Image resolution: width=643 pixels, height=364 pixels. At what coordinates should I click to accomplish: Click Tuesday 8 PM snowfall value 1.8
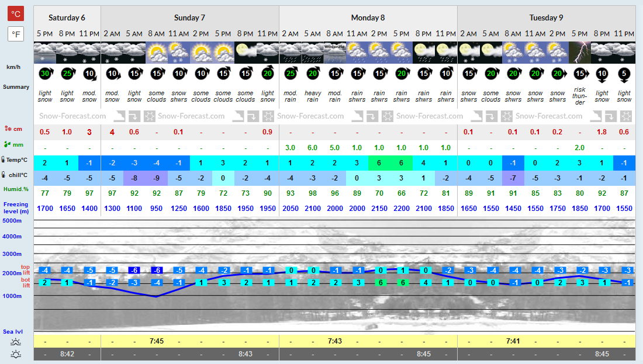601,132
